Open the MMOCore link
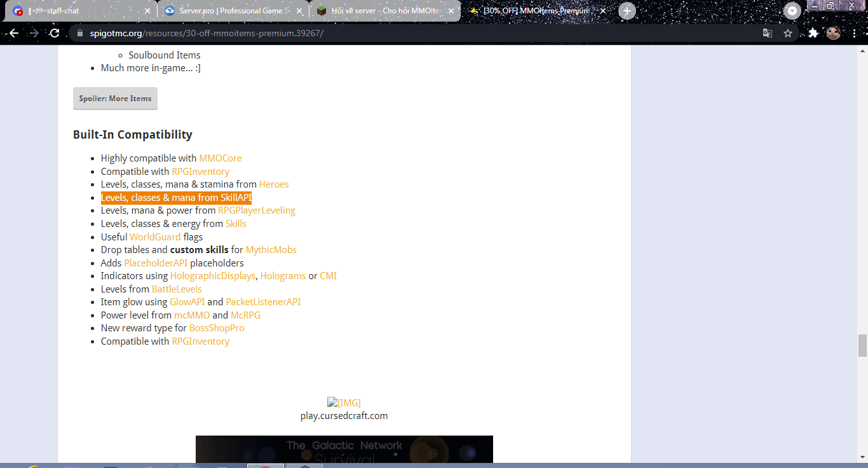 coord(220,158)
